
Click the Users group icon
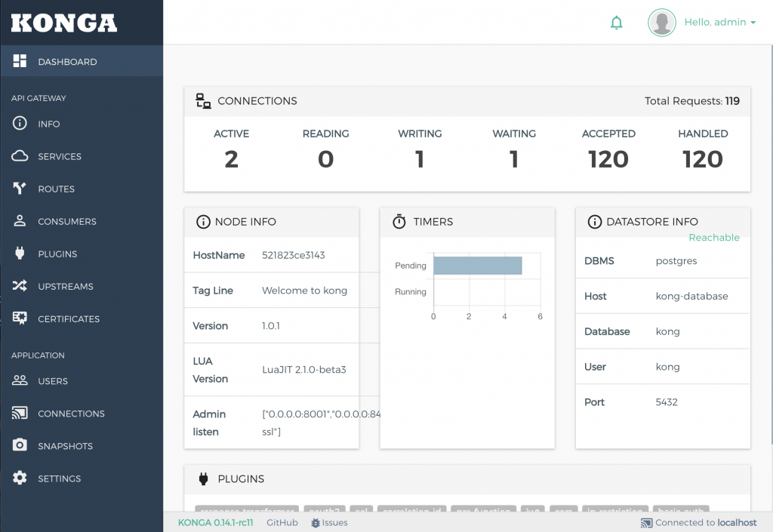point(20,380)
